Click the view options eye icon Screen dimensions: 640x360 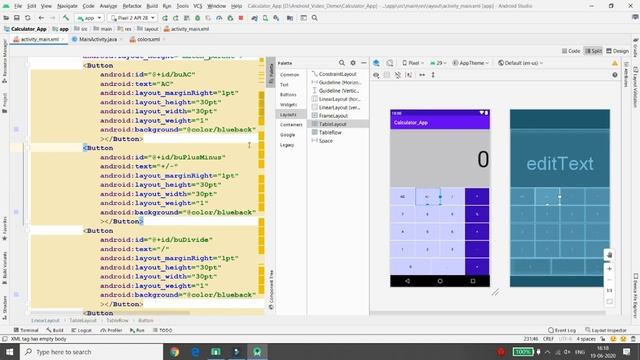(376, 75)
